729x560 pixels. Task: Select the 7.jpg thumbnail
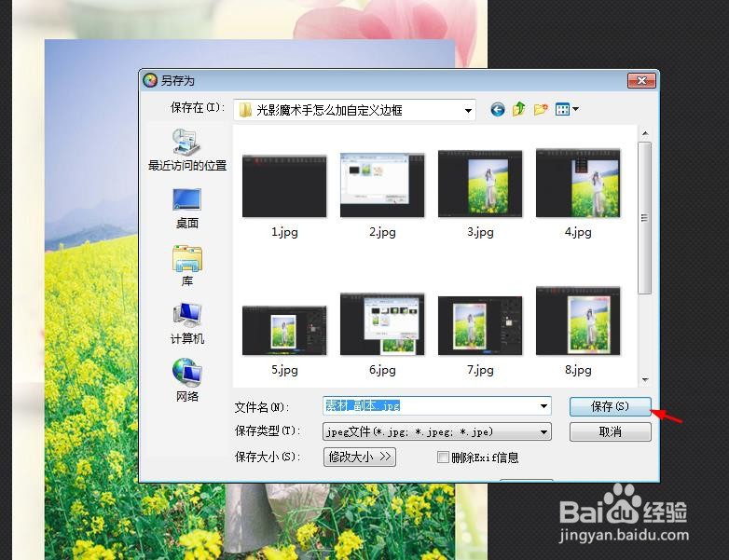click(480, 326)
